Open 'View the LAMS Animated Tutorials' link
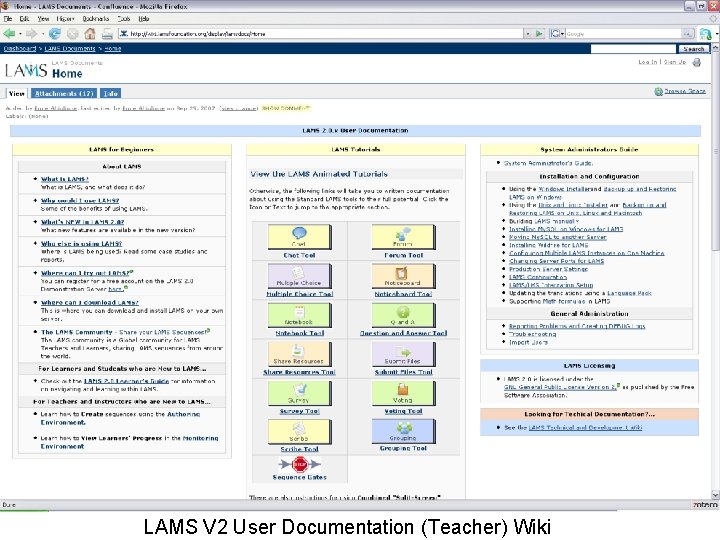 [319, 174]
